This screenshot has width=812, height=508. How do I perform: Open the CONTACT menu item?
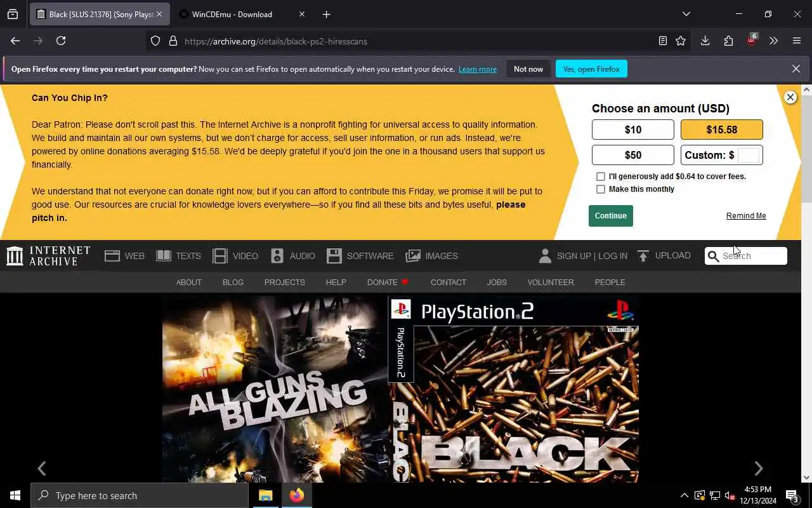449,283
